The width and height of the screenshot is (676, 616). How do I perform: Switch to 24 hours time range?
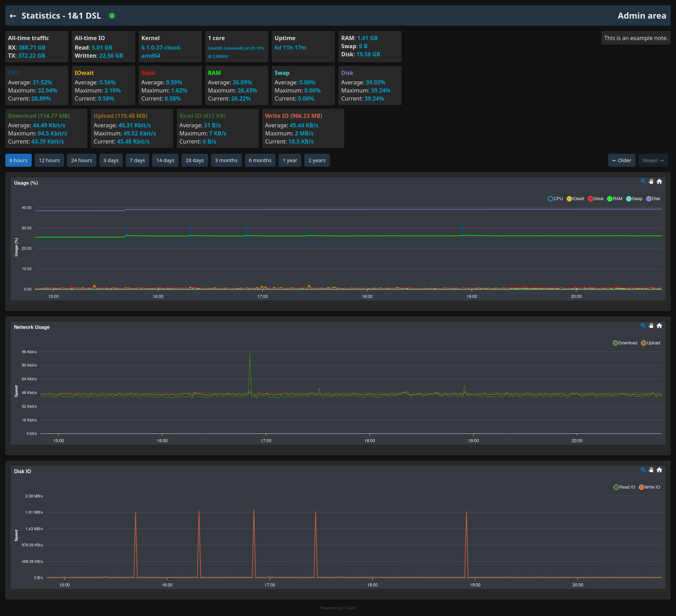81,160
